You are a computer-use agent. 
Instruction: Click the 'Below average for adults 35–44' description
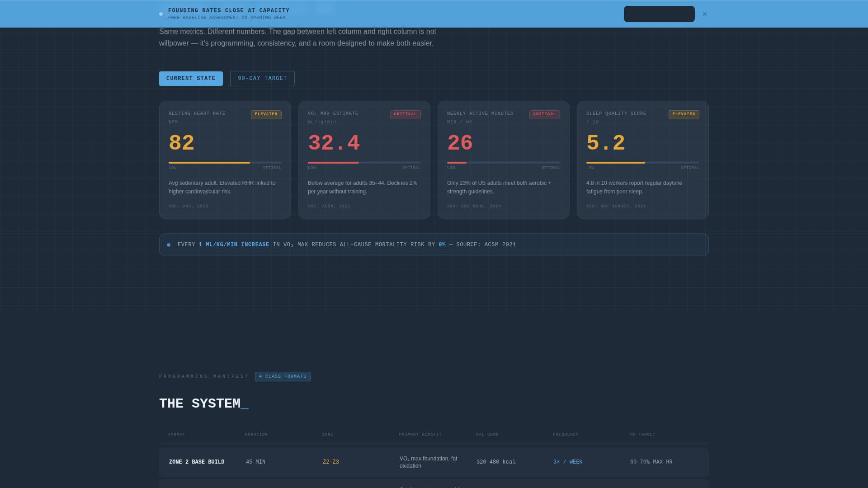pos(363,188)
